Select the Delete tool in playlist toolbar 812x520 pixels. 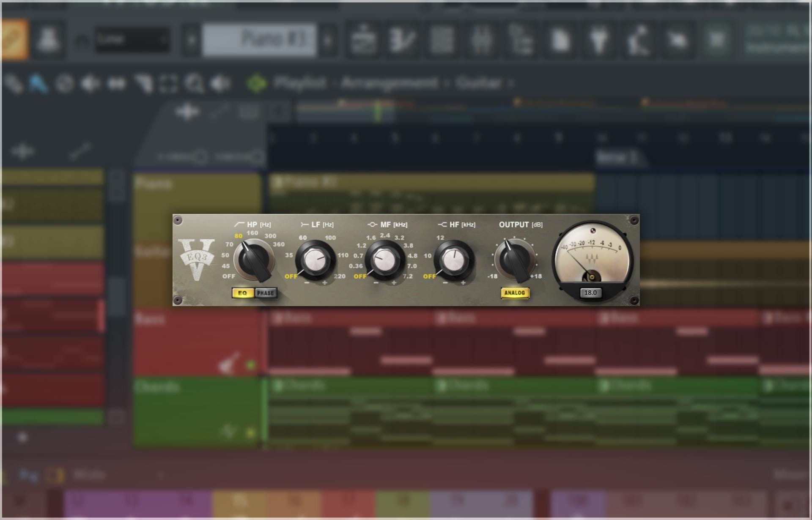[64, 84]
